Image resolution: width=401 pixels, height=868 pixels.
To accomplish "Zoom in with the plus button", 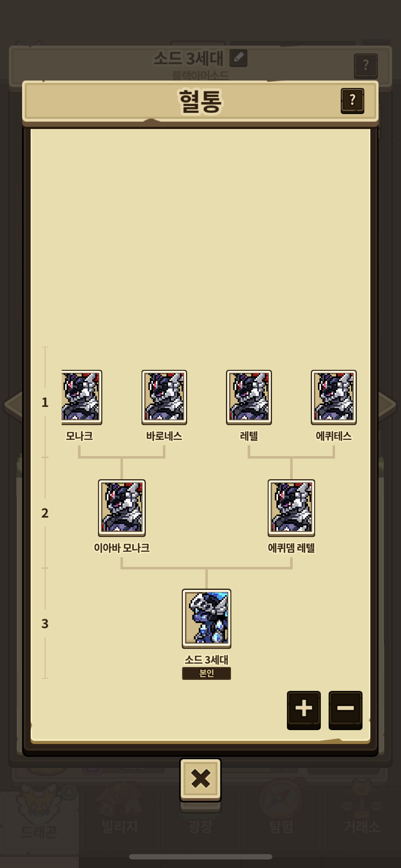I will tap(304, 710).
